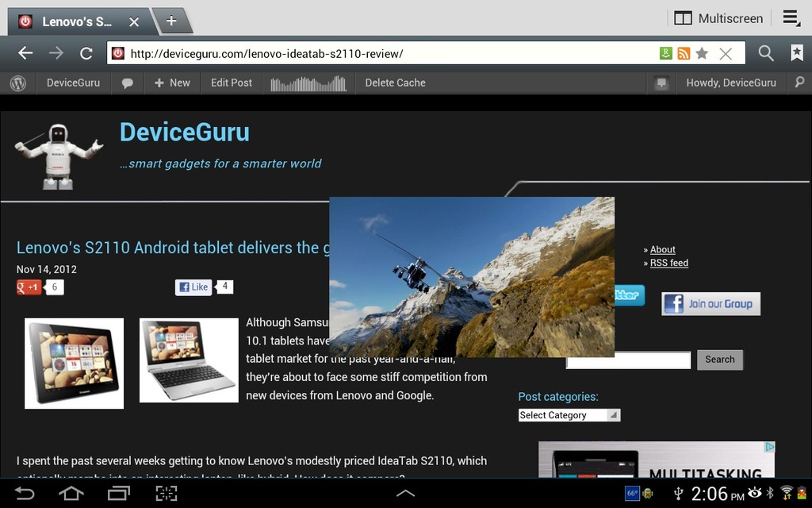
Task: Click the Twitter follow button
Action: [x=630, y=295]
